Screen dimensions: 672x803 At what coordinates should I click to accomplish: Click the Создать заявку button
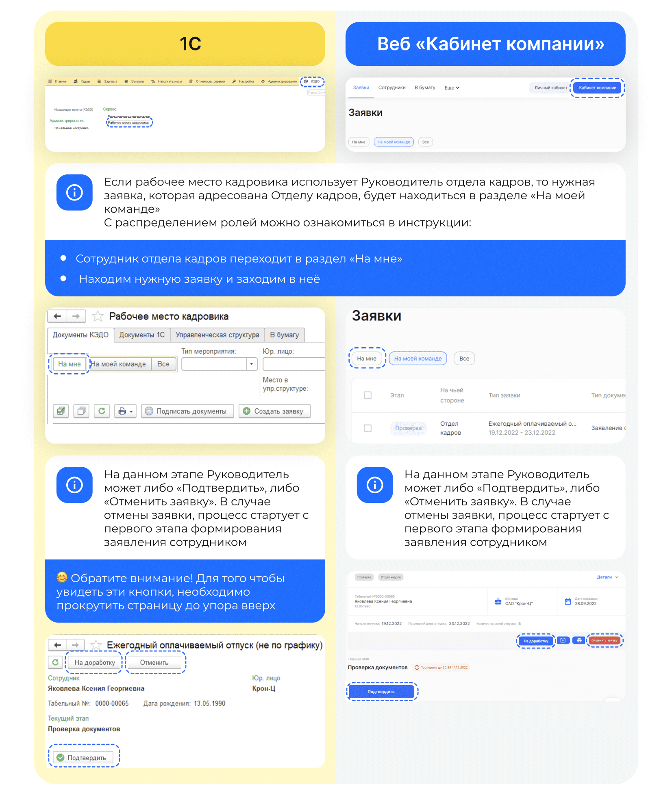(x=274, y=411)
